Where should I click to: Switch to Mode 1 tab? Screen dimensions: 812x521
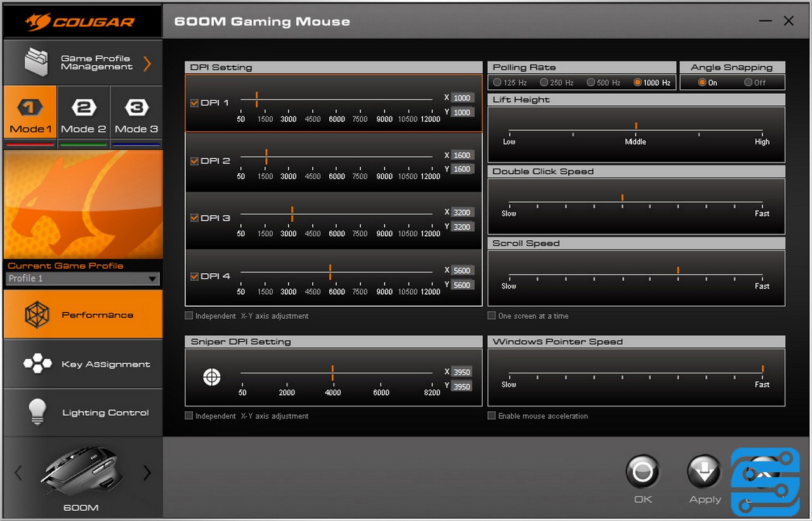point(30,112)
